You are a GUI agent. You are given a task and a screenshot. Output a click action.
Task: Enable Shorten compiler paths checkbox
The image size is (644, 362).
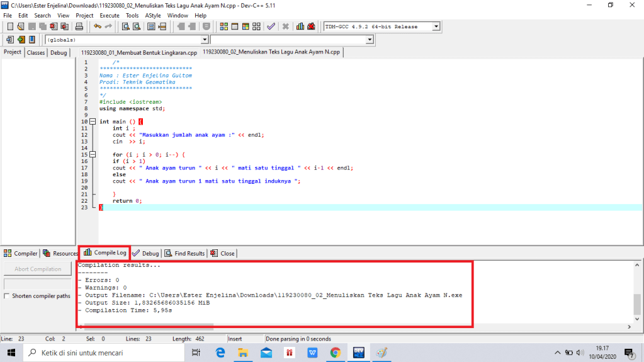(7, 296)
